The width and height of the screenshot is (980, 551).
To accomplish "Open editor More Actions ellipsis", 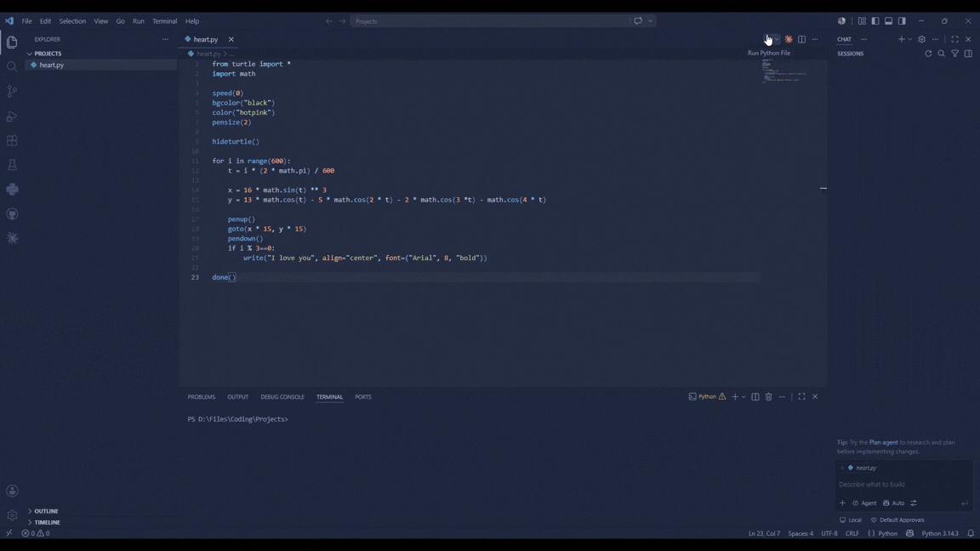I will 815,39.
